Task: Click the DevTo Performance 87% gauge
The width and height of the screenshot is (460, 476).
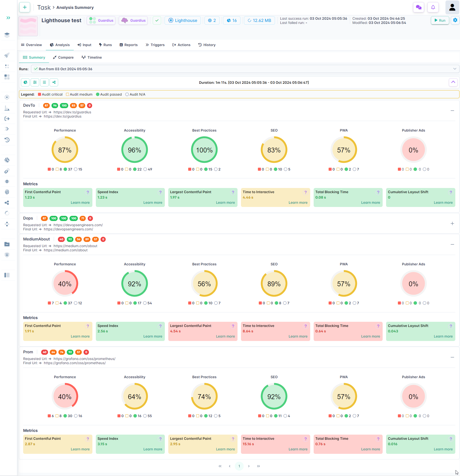Action: 65,150
